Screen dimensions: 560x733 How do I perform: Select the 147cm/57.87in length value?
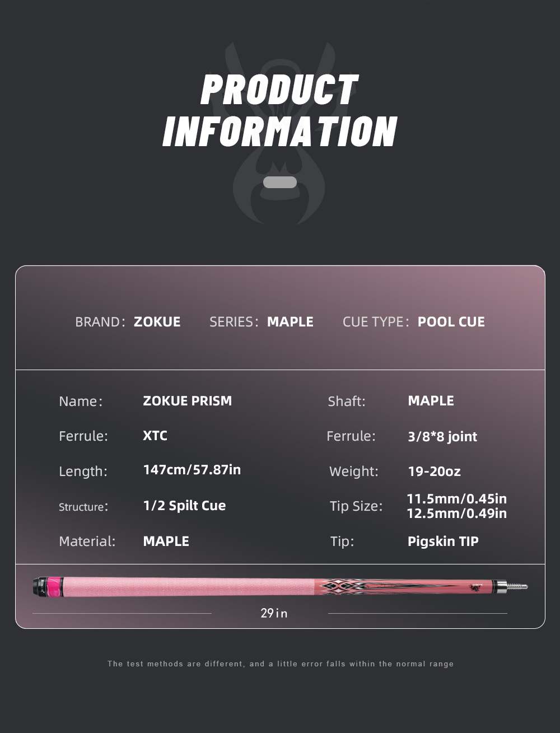pos(192,470)
